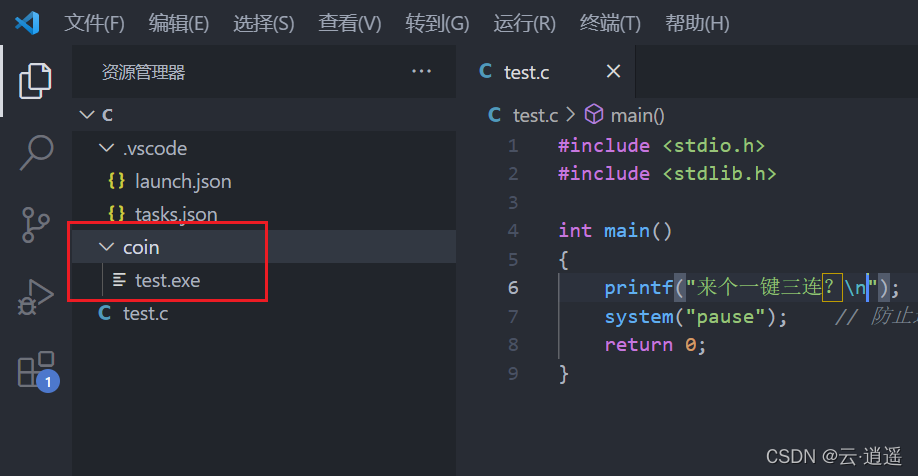
Task: Open the 帮助(H) menu
Action: [x=697, y=23]
